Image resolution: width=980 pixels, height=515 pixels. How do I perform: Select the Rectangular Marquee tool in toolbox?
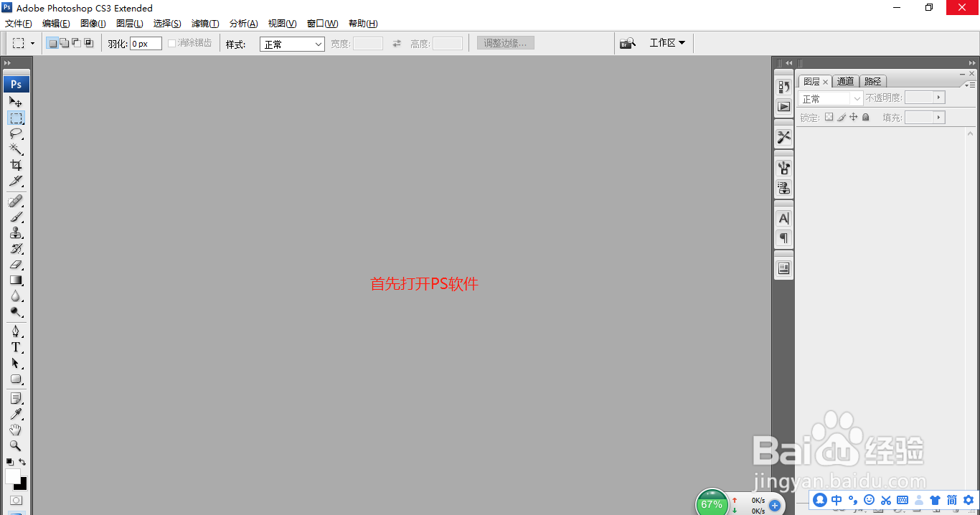(16, 118)
